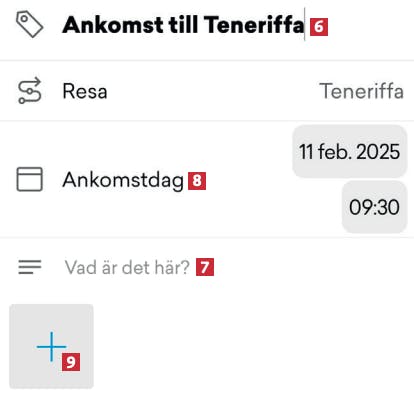Click the gray add-attachment tile
This screenshot has width=414, height=394.
tap(51, 346)
